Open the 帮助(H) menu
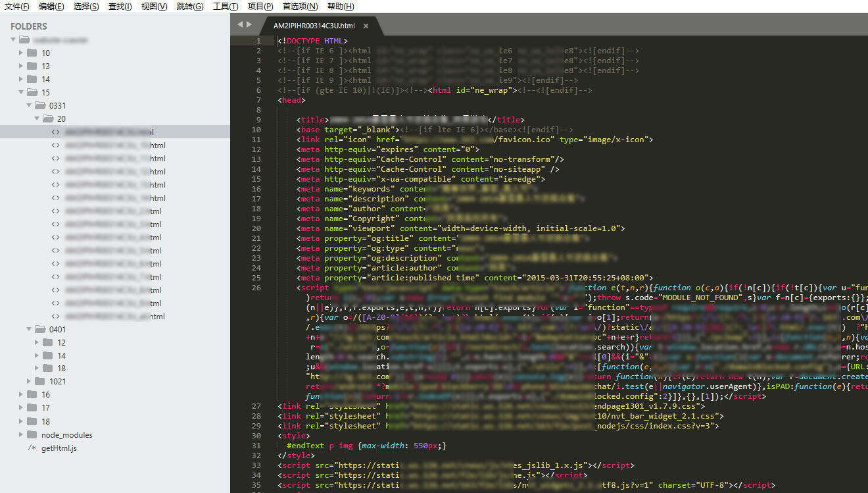 [x=340, y=6]
